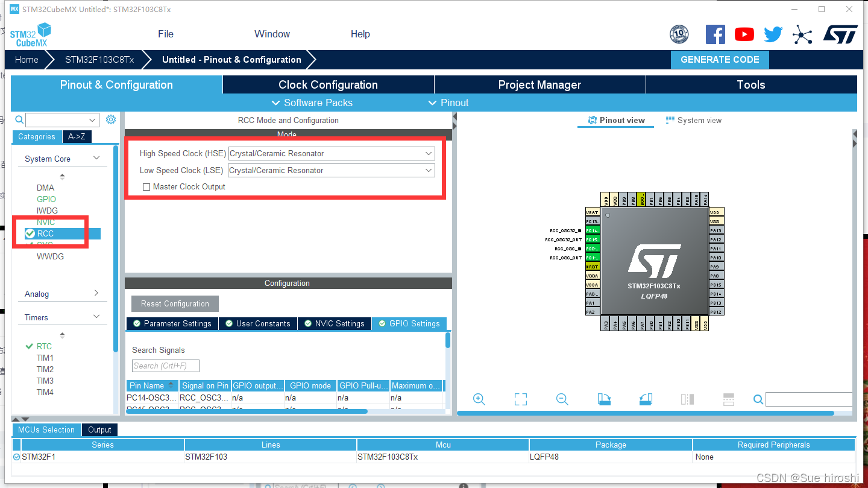
Task: Switch to the A->Z list tab
Action: pyautogui.click(x=77, y=137)
